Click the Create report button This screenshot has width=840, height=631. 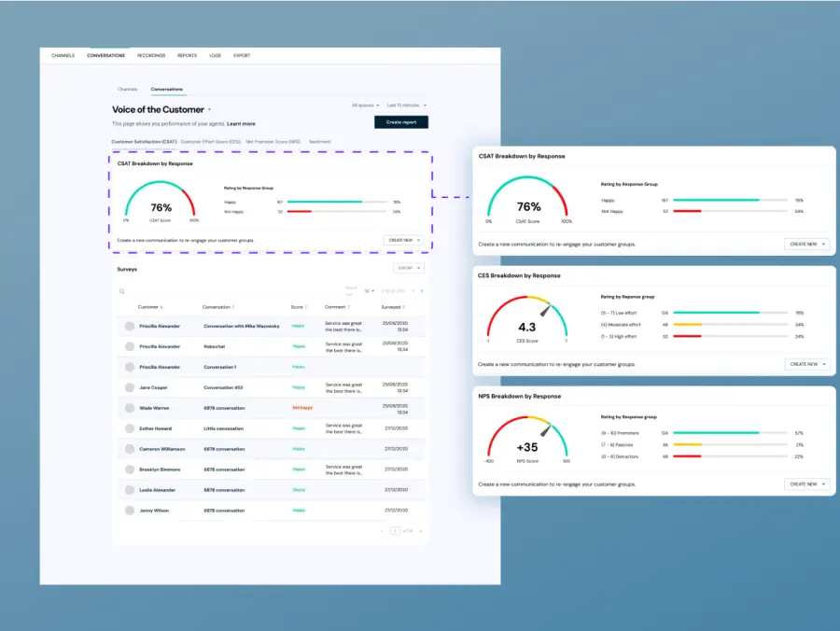point(401,122)
